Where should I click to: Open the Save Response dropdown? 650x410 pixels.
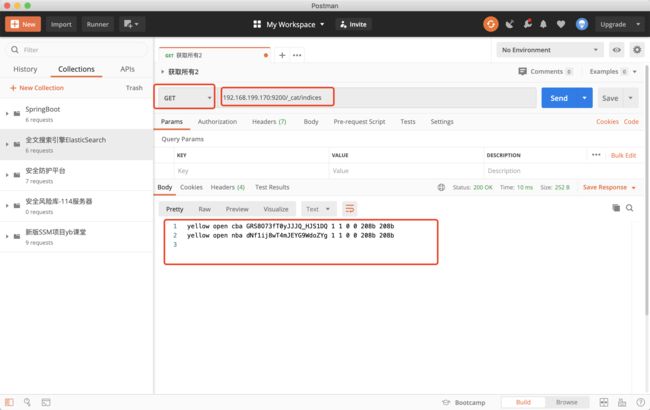(x=609, y=187)
